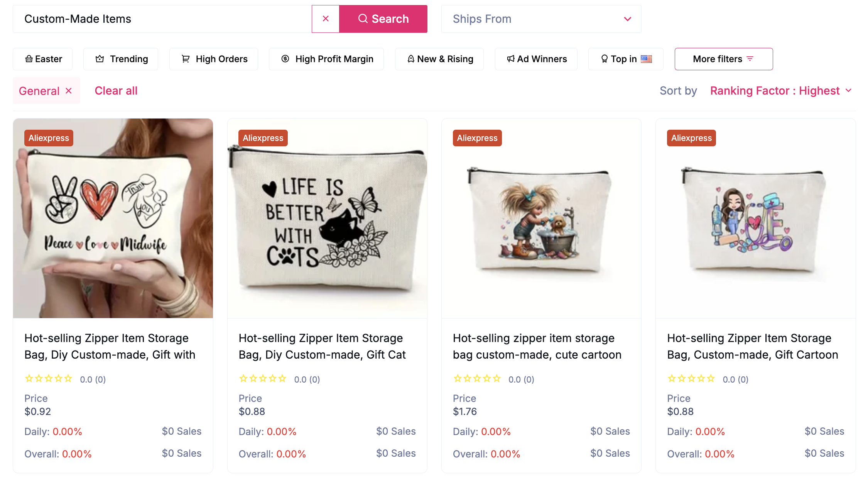
Task: Select the High Orders cart icon
Action: [186, 59]
